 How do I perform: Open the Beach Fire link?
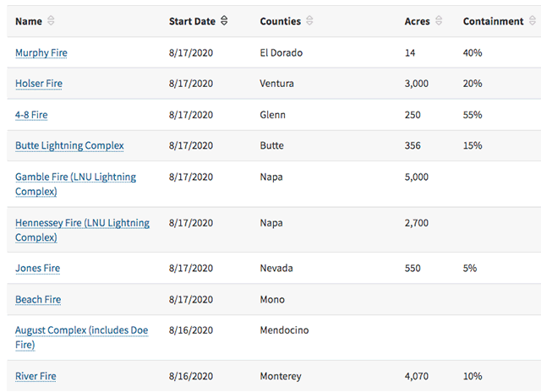click(x=38, y=300)
